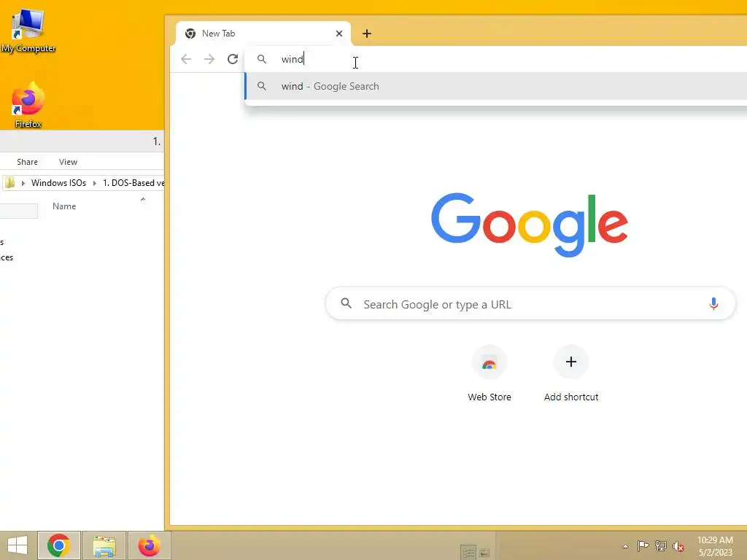Open the Action Center flag icon

coord(643,546)
